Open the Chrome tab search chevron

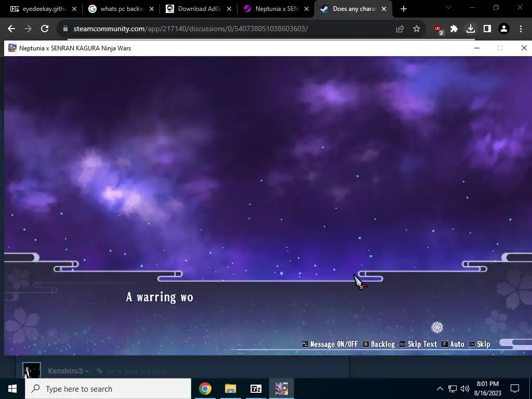tap(448, 7)
